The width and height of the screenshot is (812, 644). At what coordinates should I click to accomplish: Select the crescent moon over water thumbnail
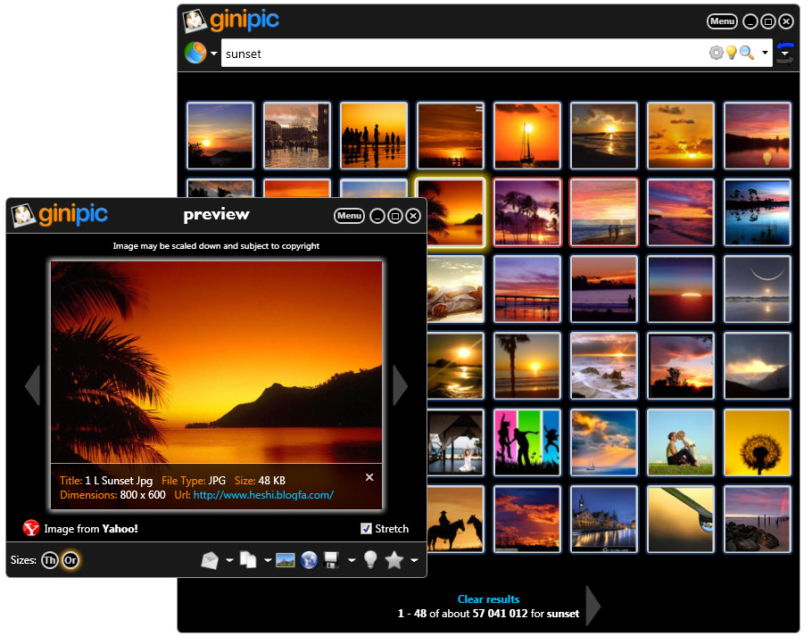[757, 289]
